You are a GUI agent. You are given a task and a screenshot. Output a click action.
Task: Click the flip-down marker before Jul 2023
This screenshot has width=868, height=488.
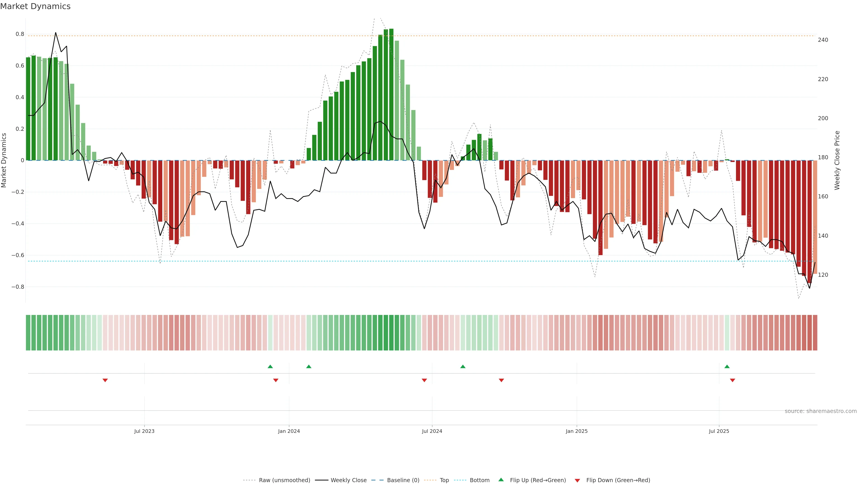click(x=105, y=380)
